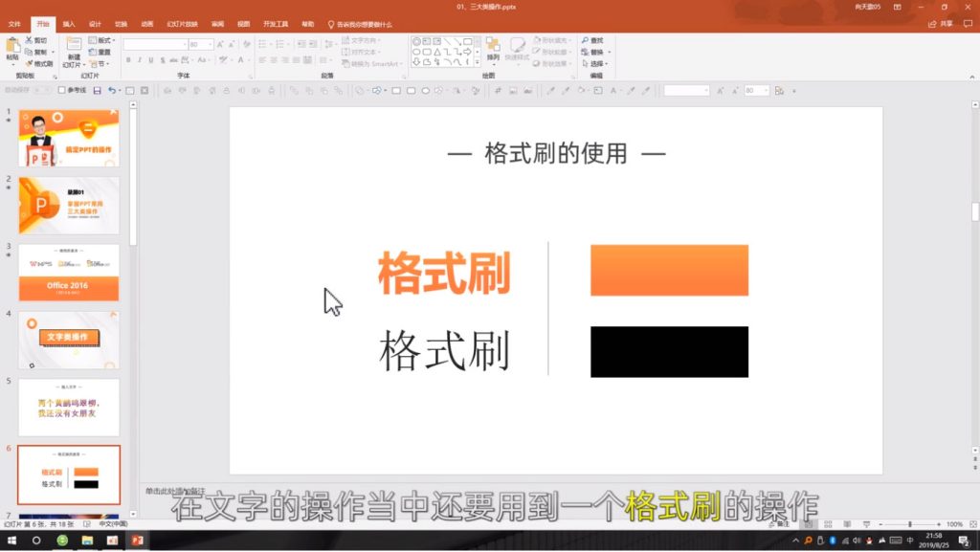Toggle Italic formatting in the font group
Viewport: 980px width, 552px height.
click(140, 60)
